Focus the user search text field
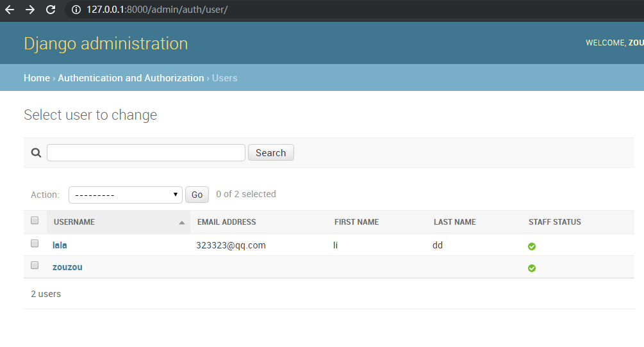Screen dimensions: 644x347 [x=145, y=153]
